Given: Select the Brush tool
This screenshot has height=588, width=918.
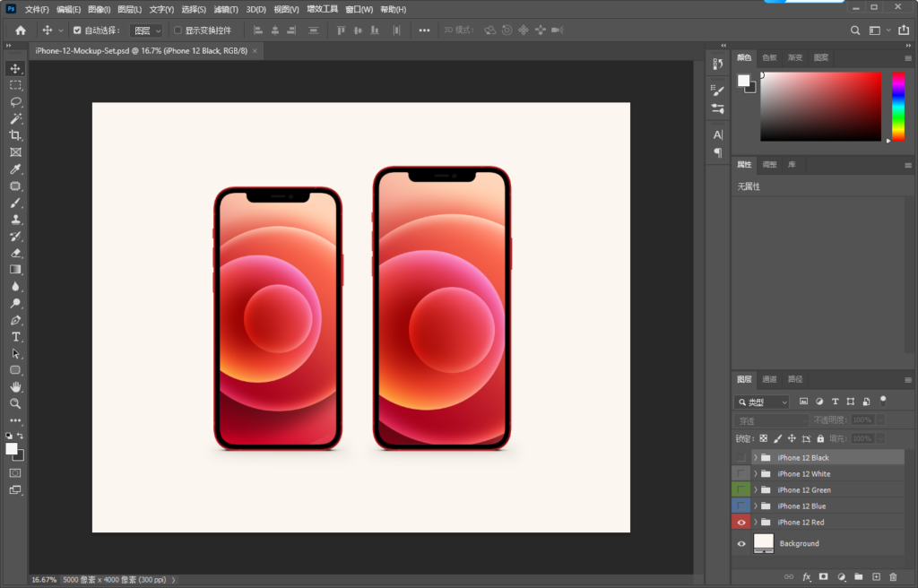Looking at the screenshot, I should coord(15,203).
